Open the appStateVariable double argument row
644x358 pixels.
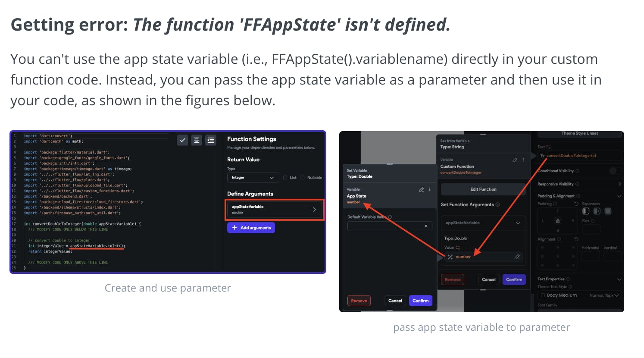coord(274,209)
